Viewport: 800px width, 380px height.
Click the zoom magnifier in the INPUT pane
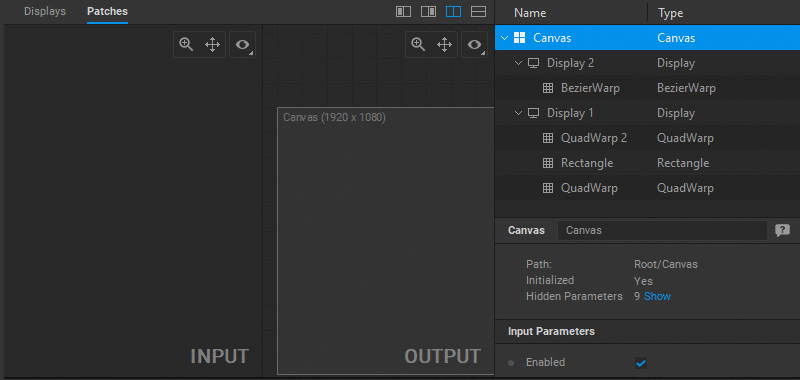[x=186, y=44]
